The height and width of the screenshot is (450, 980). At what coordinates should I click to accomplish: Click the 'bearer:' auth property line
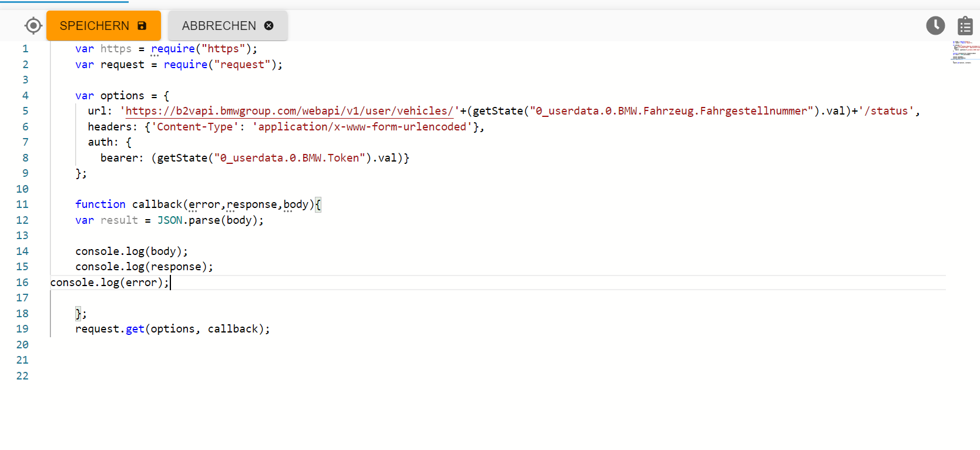click(254, 158)
